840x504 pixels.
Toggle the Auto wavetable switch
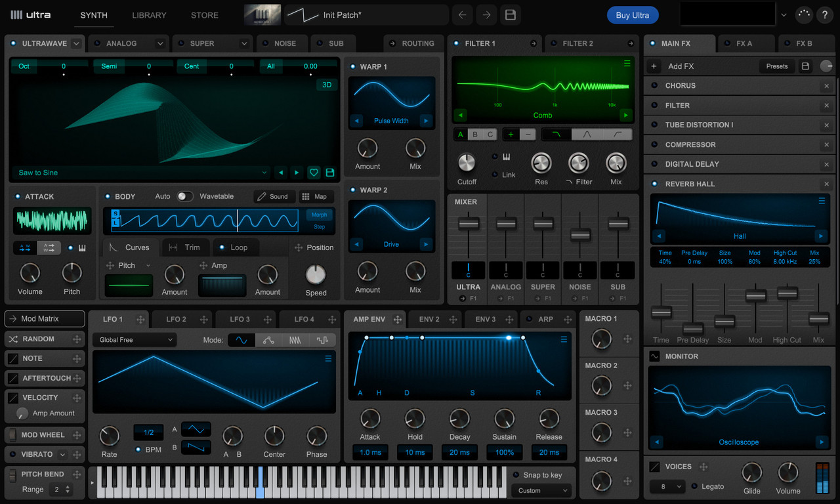(x=185, y=196)
